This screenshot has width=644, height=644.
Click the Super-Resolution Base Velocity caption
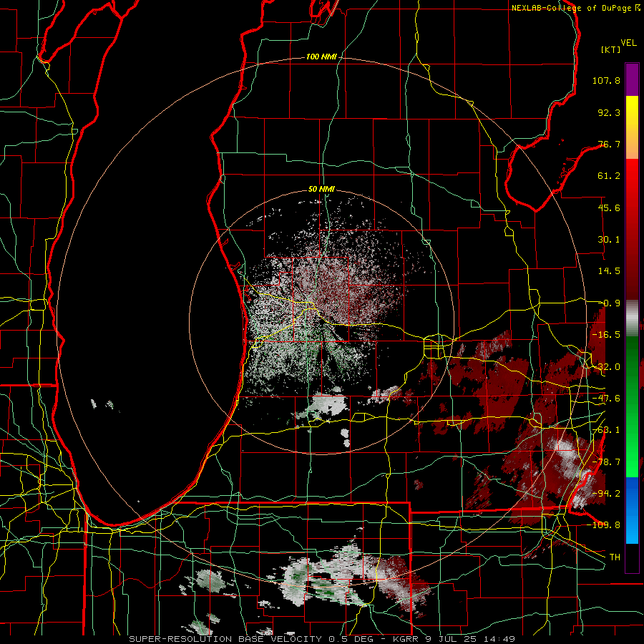point(322,639)
